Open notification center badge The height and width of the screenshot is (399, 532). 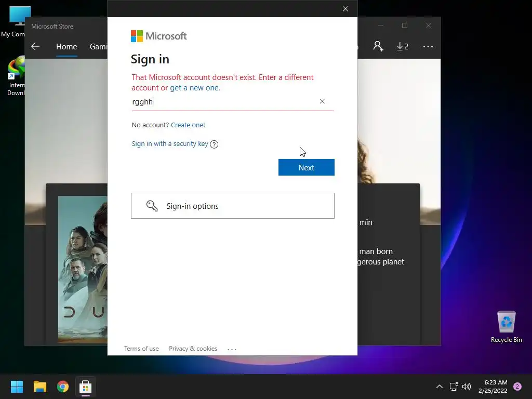(x=517, y=387)
